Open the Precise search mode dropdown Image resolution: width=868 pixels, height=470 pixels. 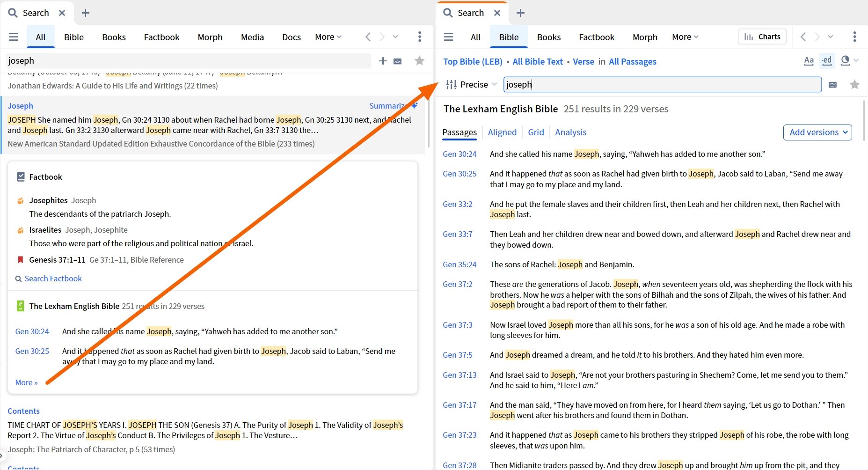(471, 85)
